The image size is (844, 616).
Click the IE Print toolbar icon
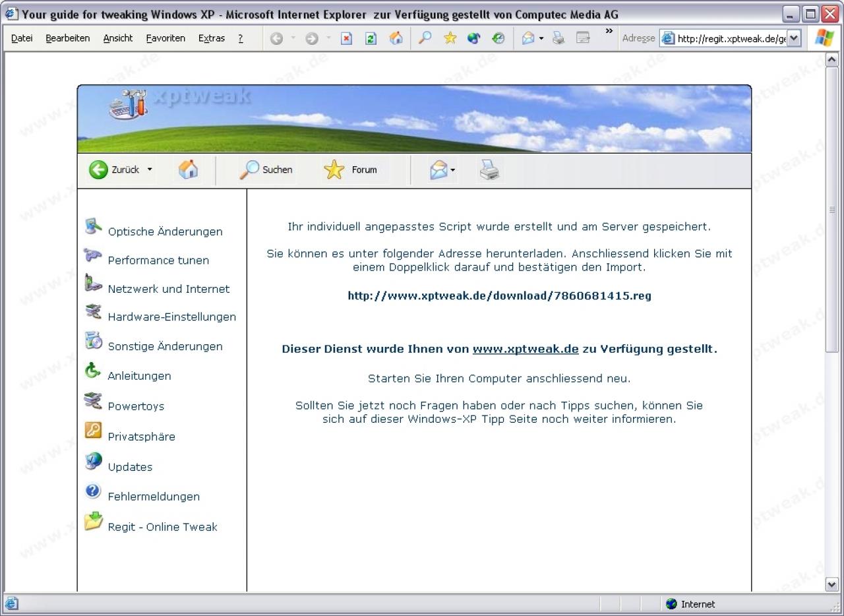(558, 38)
